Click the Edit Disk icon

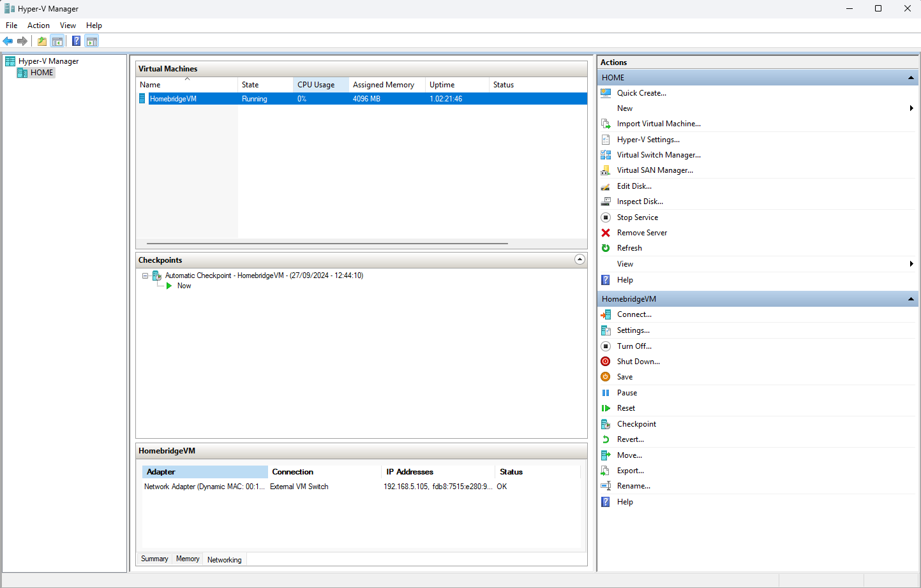[606, 186]
